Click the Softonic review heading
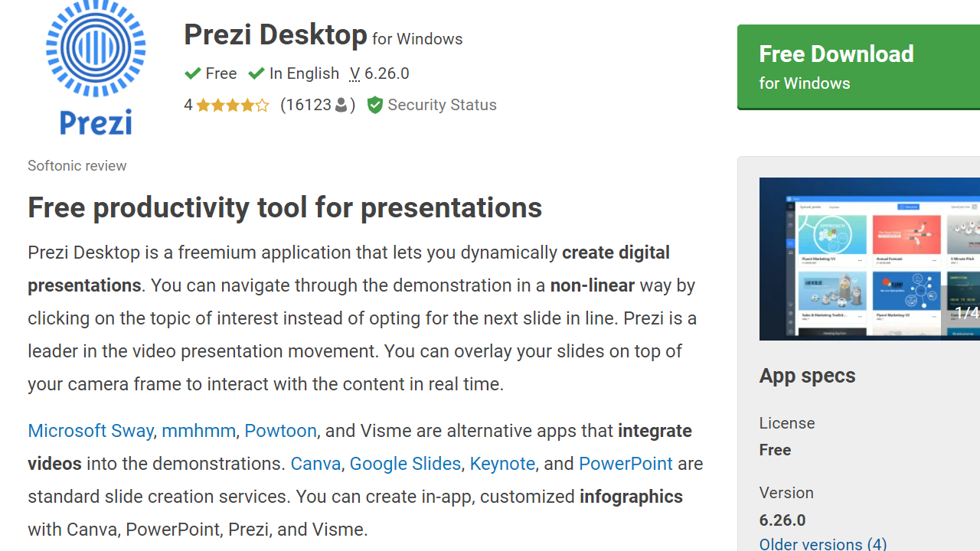 77,165
